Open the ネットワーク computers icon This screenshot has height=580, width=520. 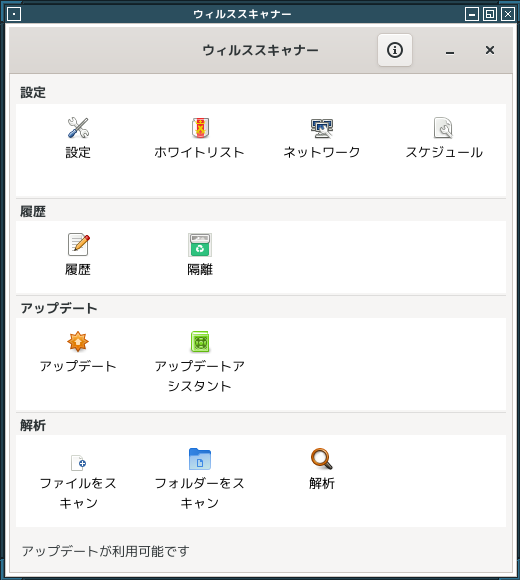click(x=322, y=128)
